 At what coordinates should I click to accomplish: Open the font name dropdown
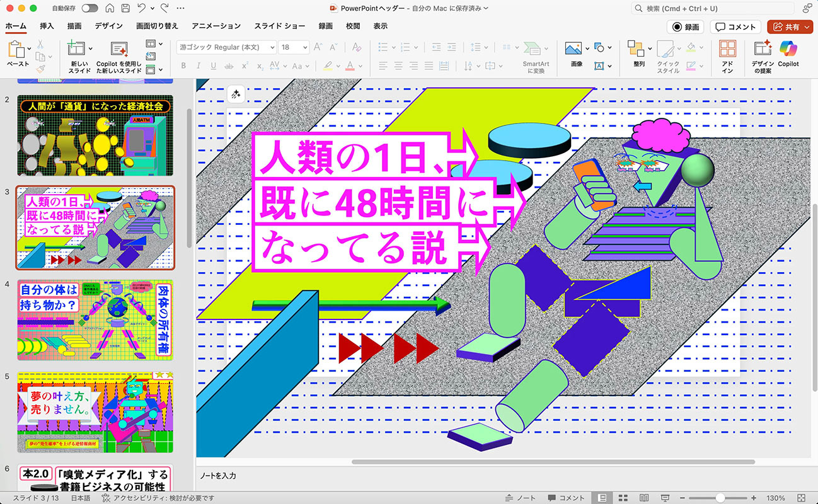coord(272,47)
